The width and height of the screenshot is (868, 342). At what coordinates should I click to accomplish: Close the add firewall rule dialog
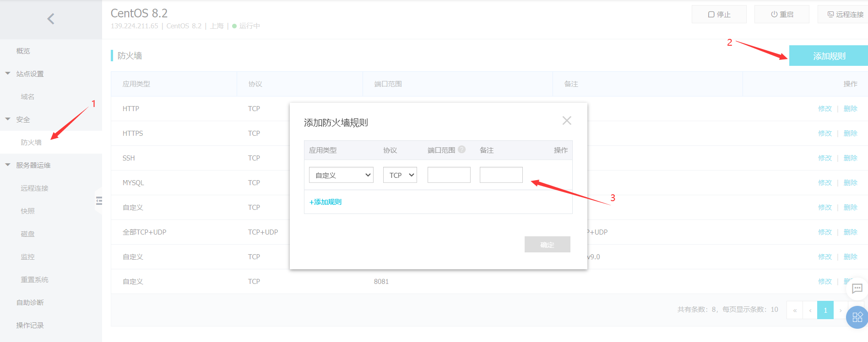[567, 121]
